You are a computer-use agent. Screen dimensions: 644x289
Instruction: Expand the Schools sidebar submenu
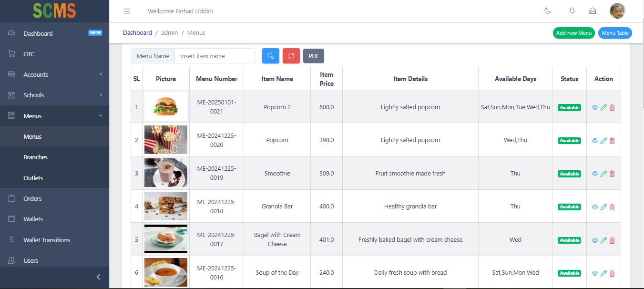pos(54,95)
